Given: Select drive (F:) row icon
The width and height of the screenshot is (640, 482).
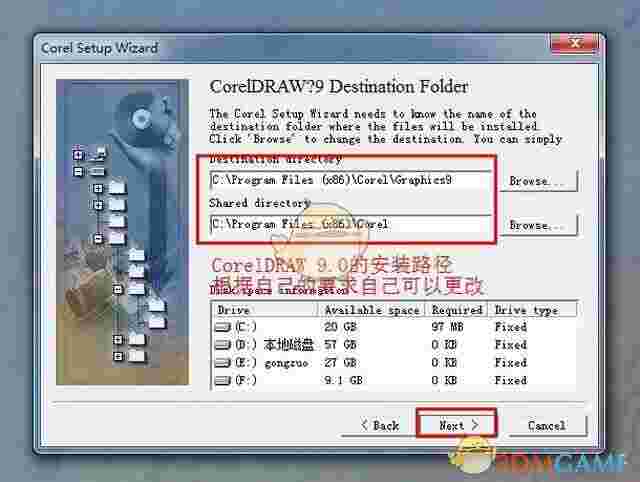Looking at the screenshot, I should point(223,380).
